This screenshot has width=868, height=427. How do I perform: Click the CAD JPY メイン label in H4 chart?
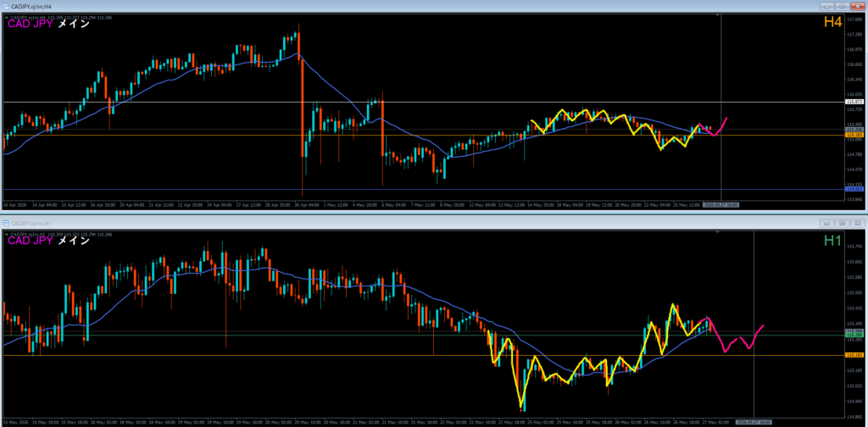click(x=48, y=23)
